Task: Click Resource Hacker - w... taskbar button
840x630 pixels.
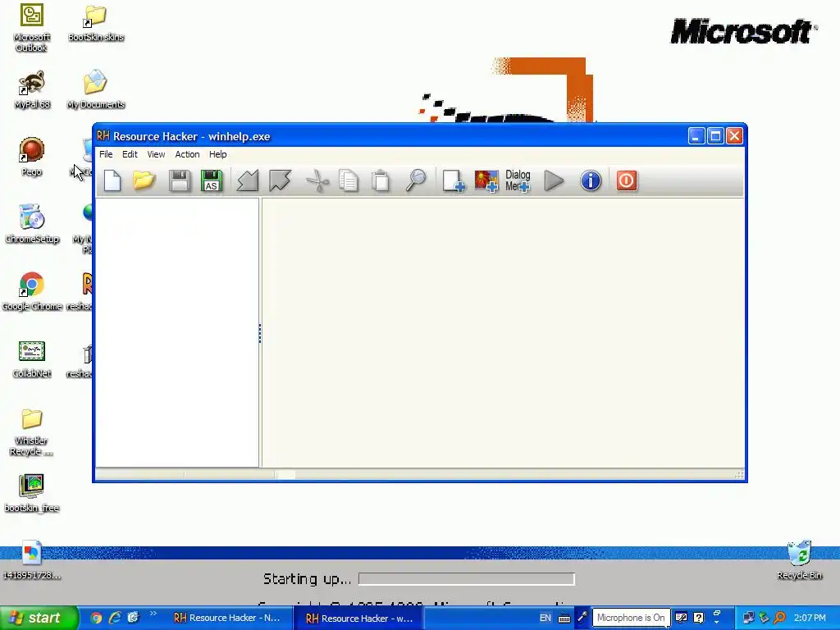Action: pyautogui.click(x=359, y=619)
